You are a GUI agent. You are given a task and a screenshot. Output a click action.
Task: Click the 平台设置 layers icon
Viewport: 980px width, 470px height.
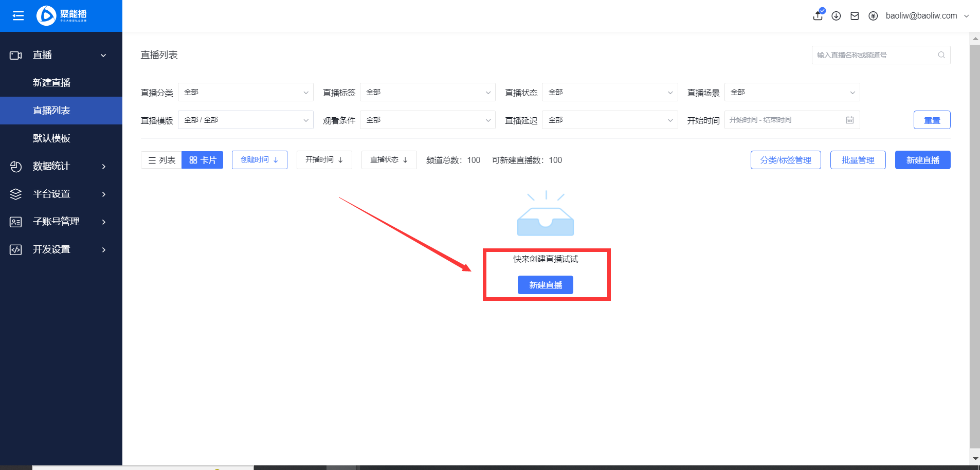pos(16,194)
